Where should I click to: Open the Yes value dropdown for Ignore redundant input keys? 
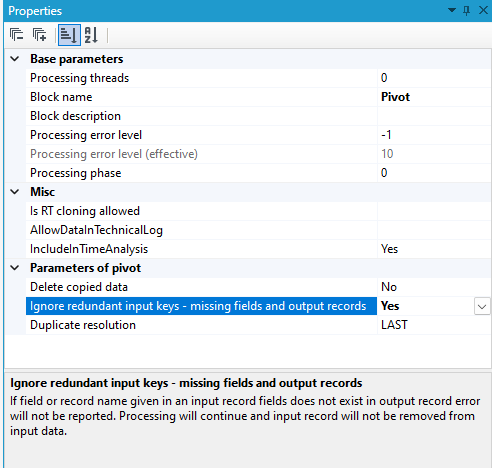[482, 306]
